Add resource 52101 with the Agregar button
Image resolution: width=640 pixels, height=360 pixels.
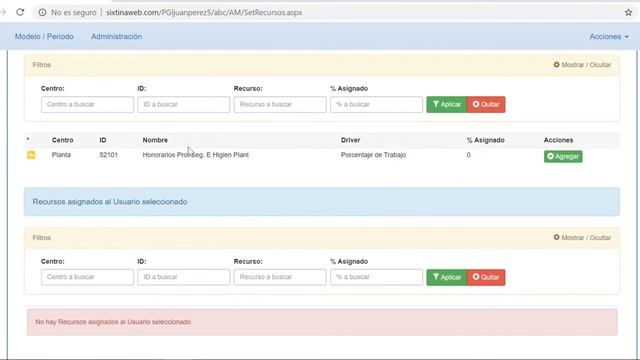(x=563, y=156)
